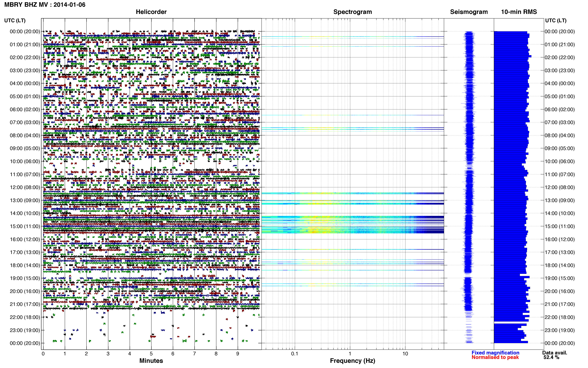588x368 pixels.
Task: Click the helicorder minute tick '0'
Action: [x=43, y=354]
